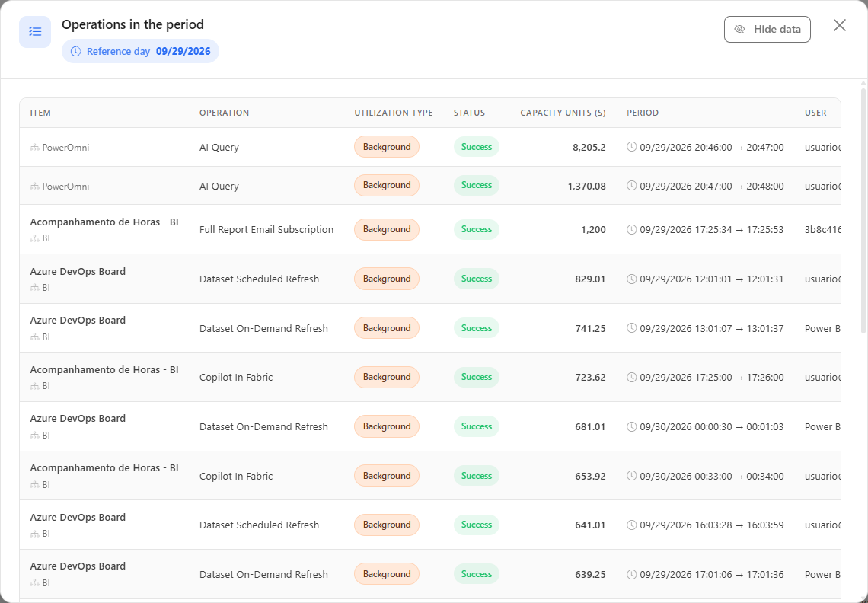Click Acompanhamento de Horas - BI in 653.92 row
Viewport: 868px width, 603px height.
point(104,468)
